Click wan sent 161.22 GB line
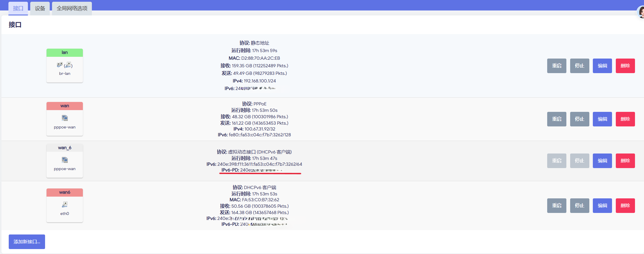This screenshot has width=644, height=254. click(254, 123)
